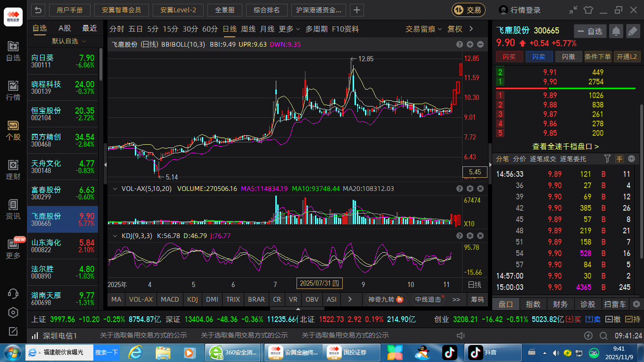Open 最近 recent stocks tab
The width and height of the screenshot is (644, 362).
(x=90, y=28)
